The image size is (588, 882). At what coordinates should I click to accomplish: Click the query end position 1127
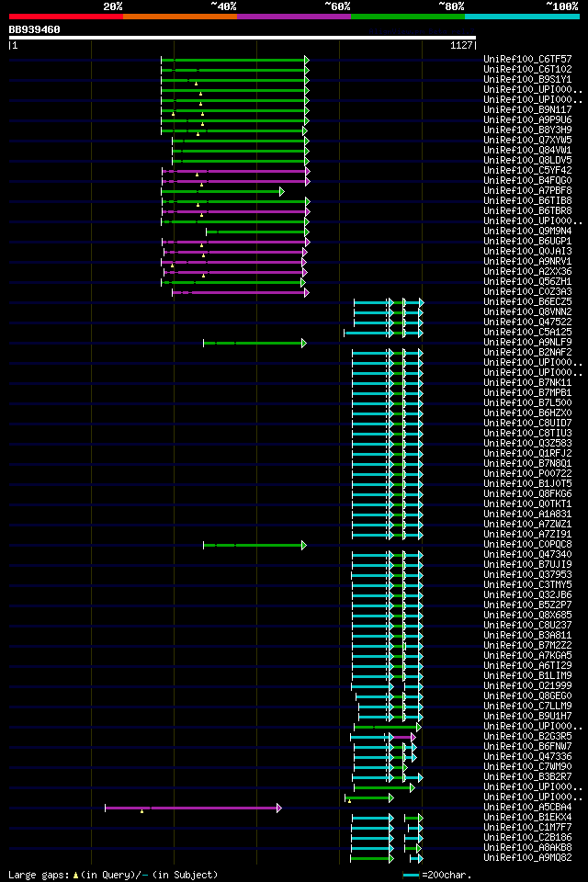461,46
